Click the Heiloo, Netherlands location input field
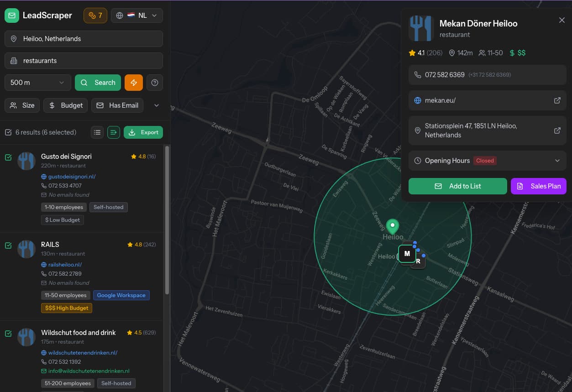572x392 pixels. tap(84, 39)
